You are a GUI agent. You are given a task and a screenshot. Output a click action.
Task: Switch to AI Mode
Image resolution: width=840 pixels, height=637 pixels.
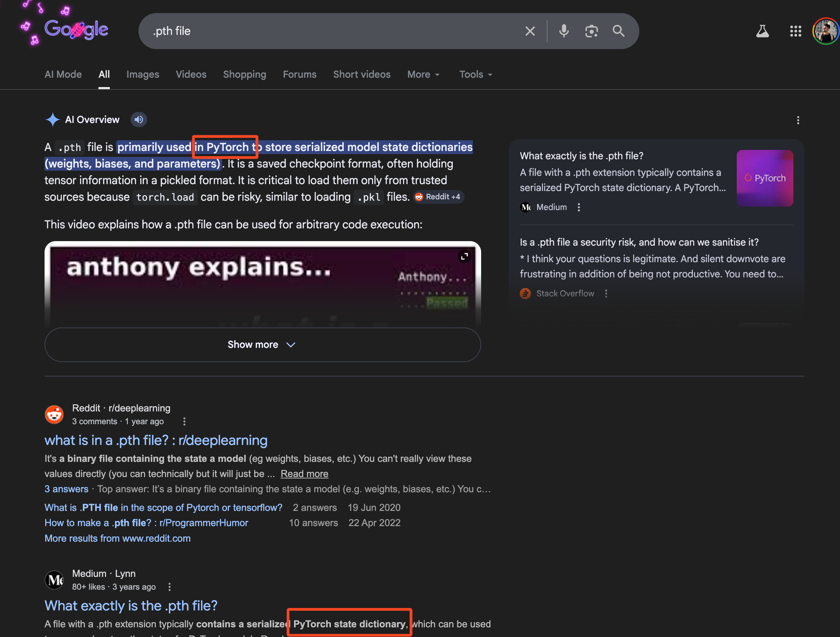click(x=63, y=75)
